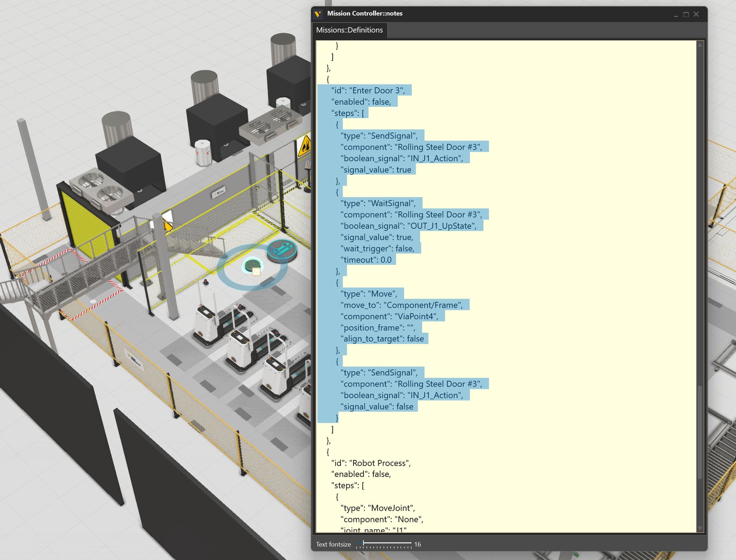Image resolution: width=736 pixels, height=560 pixels.
Task: Click the Text fontsize slider track
Action: (x=387, y=544)
